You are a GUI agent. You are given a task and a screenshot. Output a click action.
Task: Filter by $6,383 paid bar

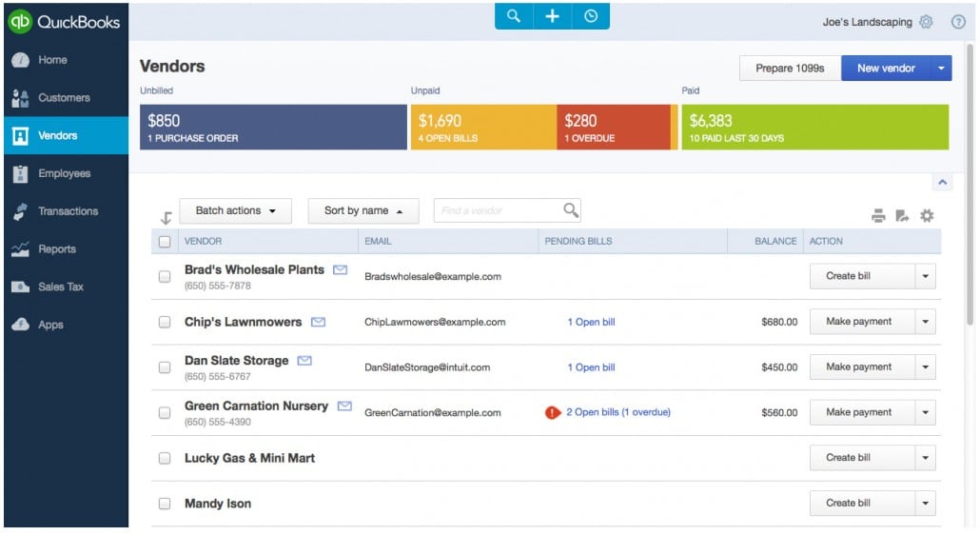tap(815, 127)
